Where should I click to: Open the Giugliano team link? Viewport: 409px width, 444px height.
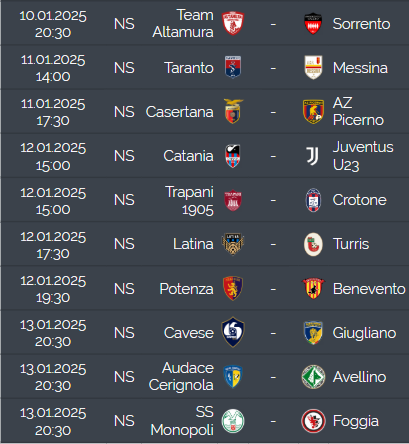[x=364, y=333]
